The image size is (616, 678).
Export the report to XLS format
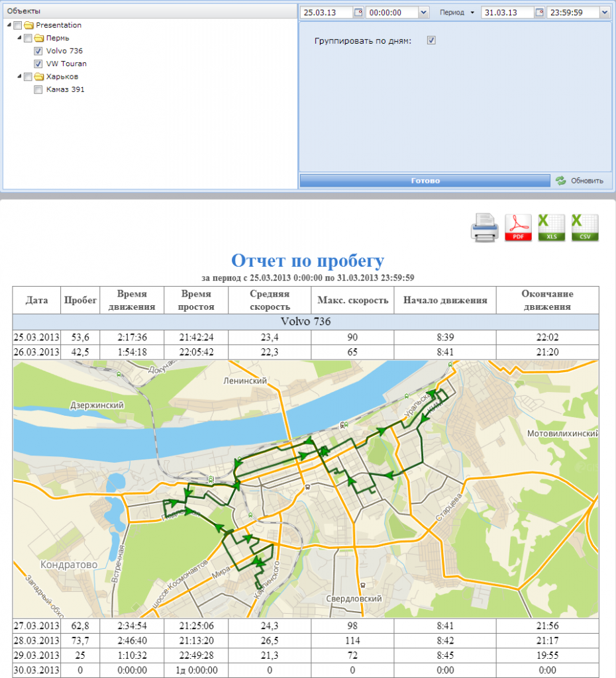click(x=551, y=228)
